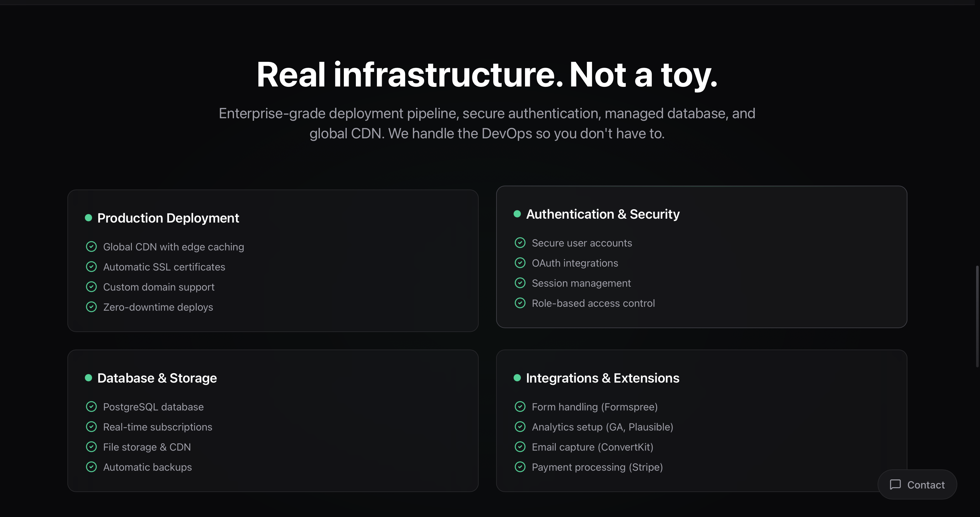This screenshot has height=517, width=980.
Task: Click the Zero-downtime deploys list item
Action: pyautogui.click(x=158, y=307)
